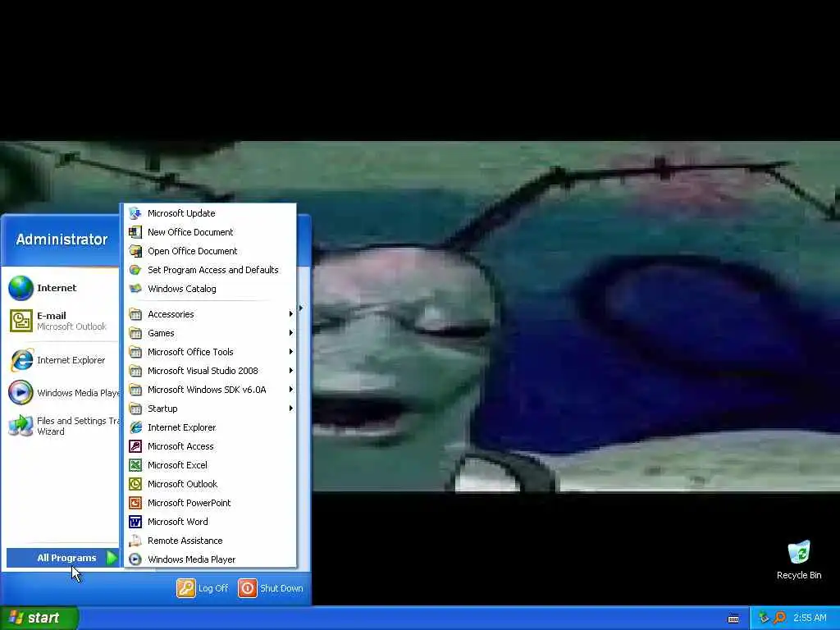Click the Windows Catalog icon
The image size is (840, 630).
pos(135,289)
